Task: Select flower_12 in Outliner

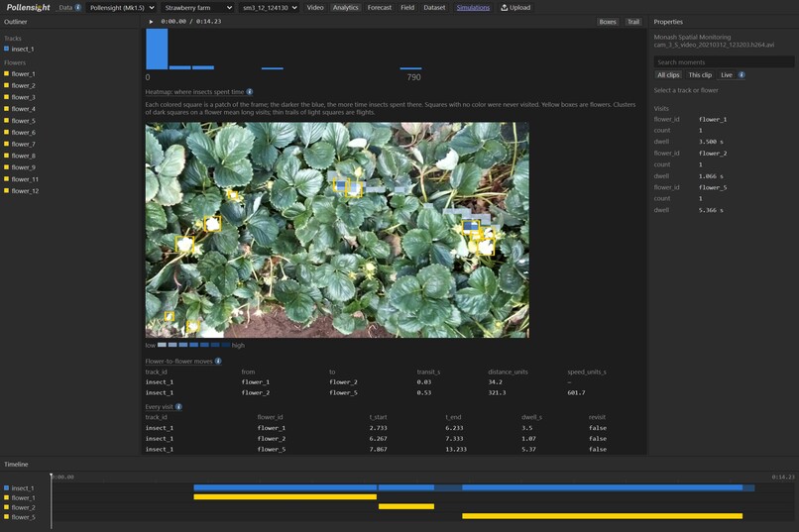Action: click(25, 191)
